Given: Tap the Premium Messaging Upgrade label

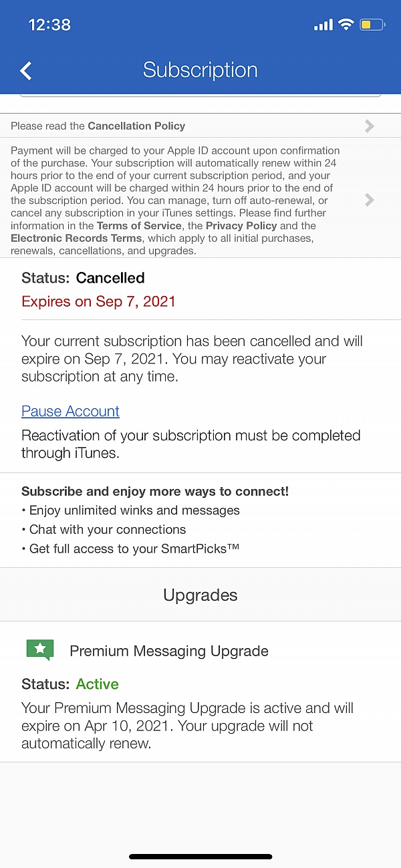Looking at the screenshot, I should pyautogui.click(x=169, y=651).
